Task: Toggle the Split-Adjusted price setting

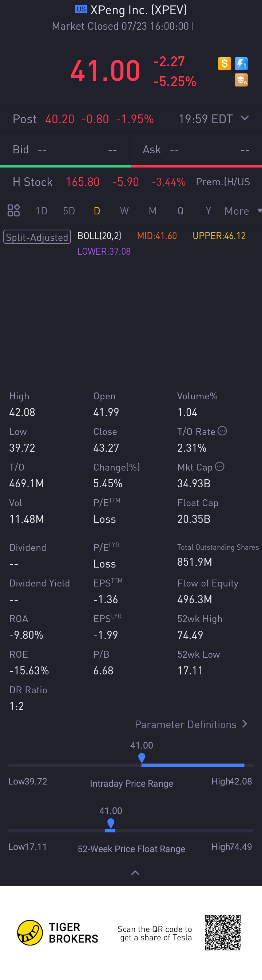Action: [x=37, y=237]
